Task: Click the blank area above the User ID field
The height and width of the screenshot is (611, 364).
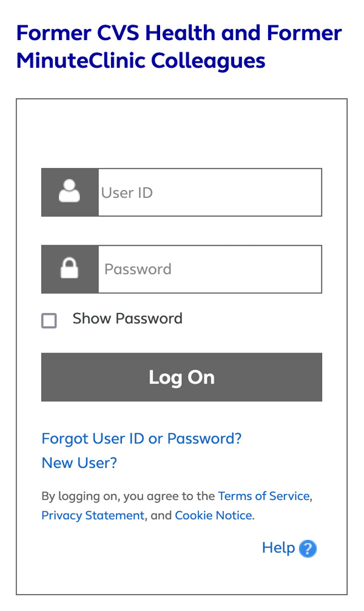Action: tap(181, 133)
